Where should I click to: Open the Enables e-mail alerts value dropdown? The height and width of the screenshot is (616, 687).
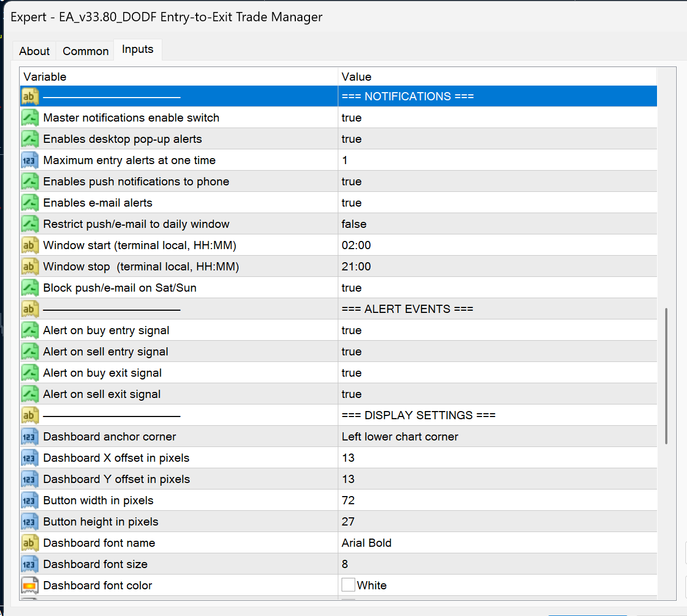tap(497, 203)
